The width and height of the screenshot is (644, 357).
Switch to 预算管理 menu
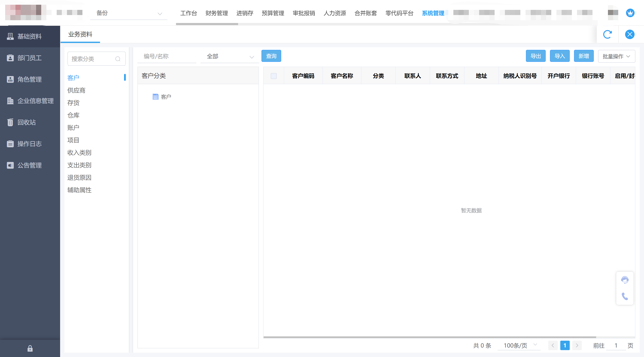[273, 13]
